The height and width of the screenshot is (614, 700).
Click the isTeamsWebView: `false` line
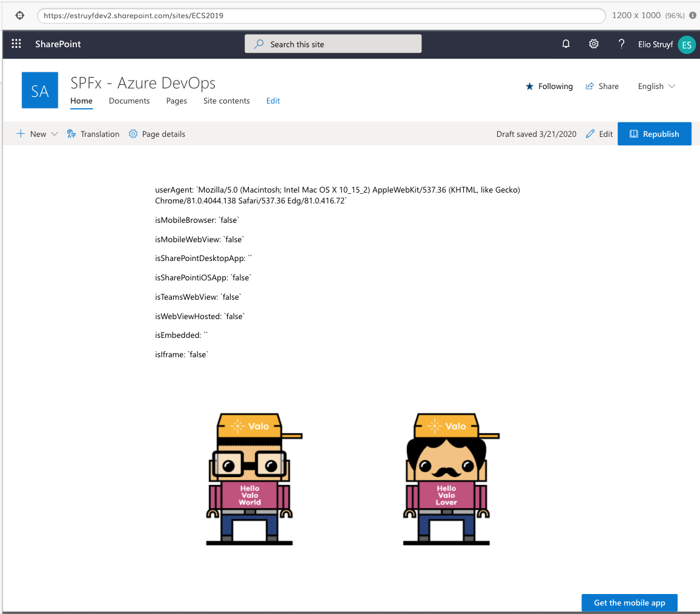[198, 297]
